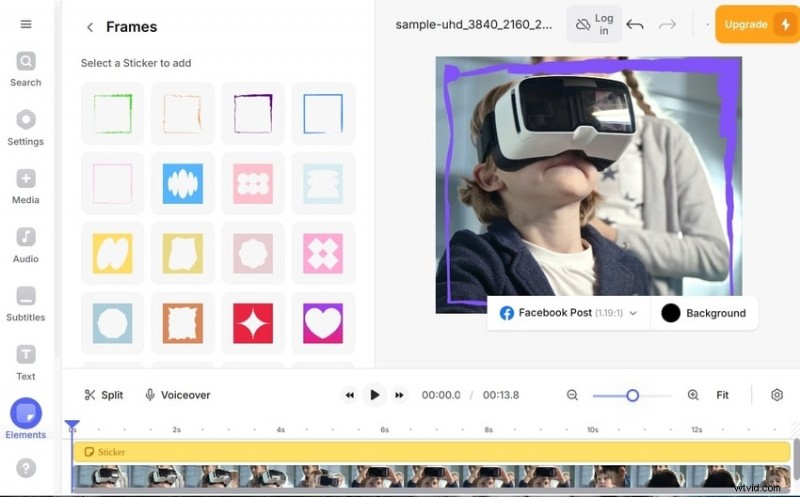Play the video preview

[374, 395]
